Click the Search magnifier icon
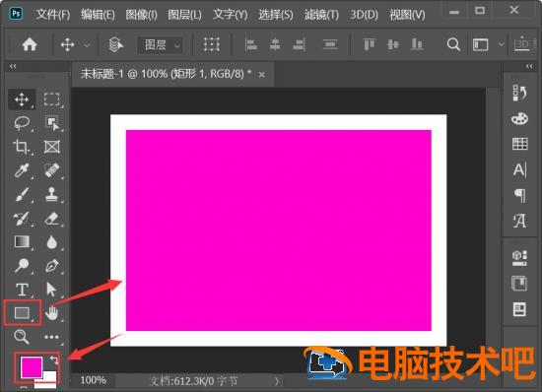 [x=453, y=44]
